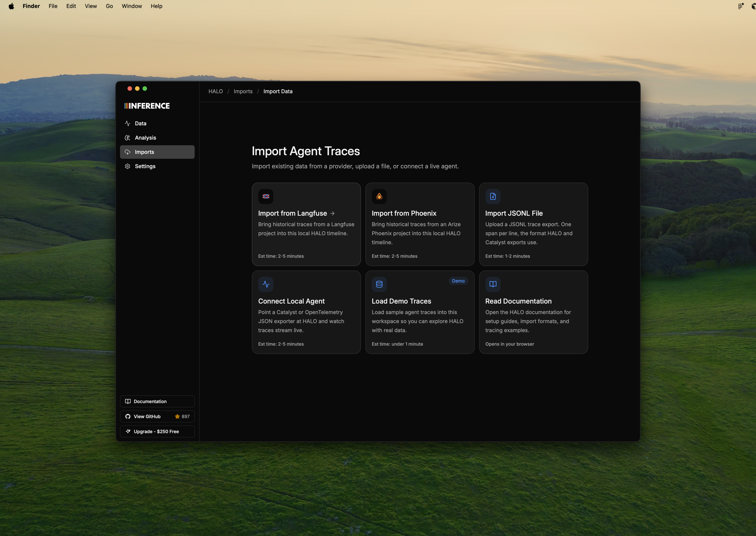756x536 pixels.
Task: Close the HALO window
Action: (130, 88)
